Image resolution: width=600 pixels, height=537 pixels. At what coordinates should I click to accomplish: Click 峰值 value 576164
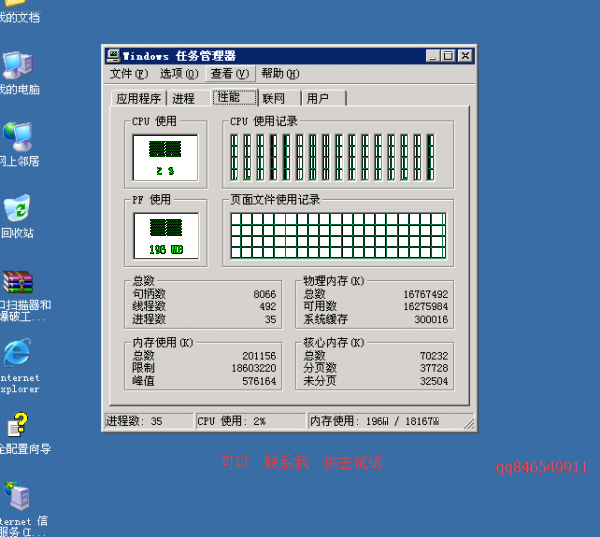pyautogui.click(x=259, y=381)
